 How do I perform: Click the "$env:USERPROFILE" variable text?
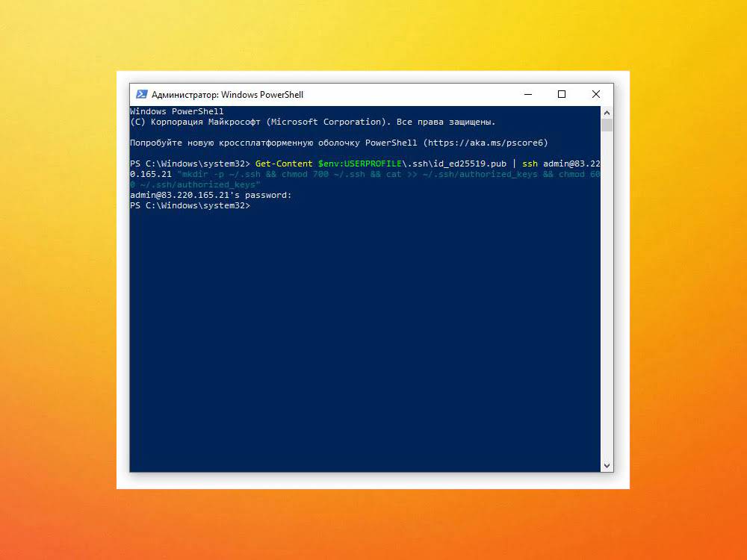point(360,164)
